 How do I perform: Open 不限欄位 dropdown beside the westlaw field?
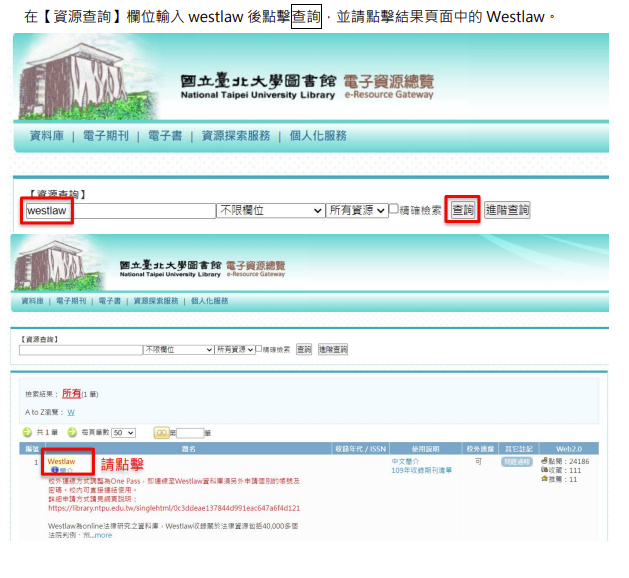click(x=271, y=210)
